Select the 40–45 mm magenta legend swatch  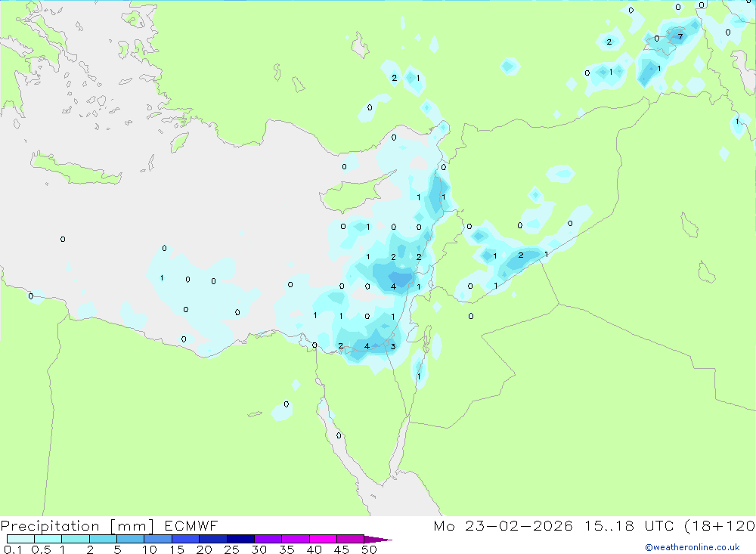(323, 539)
